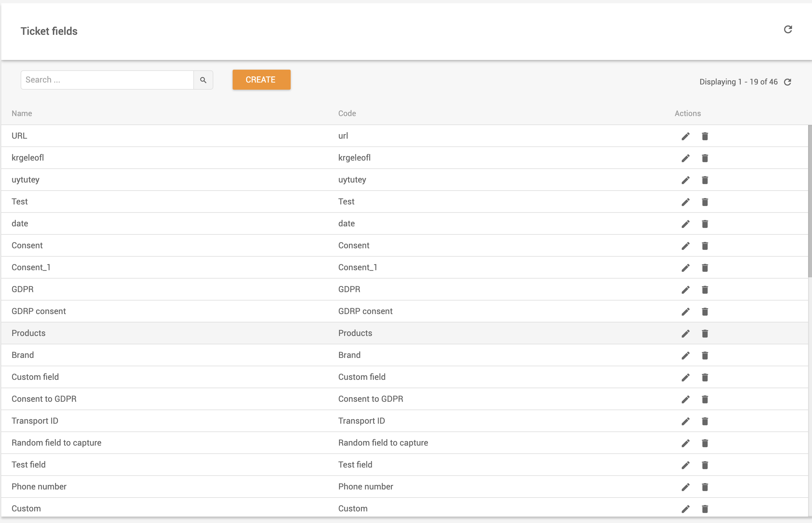Edit the krgeleofl field
812x523 pixels.
[685, 158]
